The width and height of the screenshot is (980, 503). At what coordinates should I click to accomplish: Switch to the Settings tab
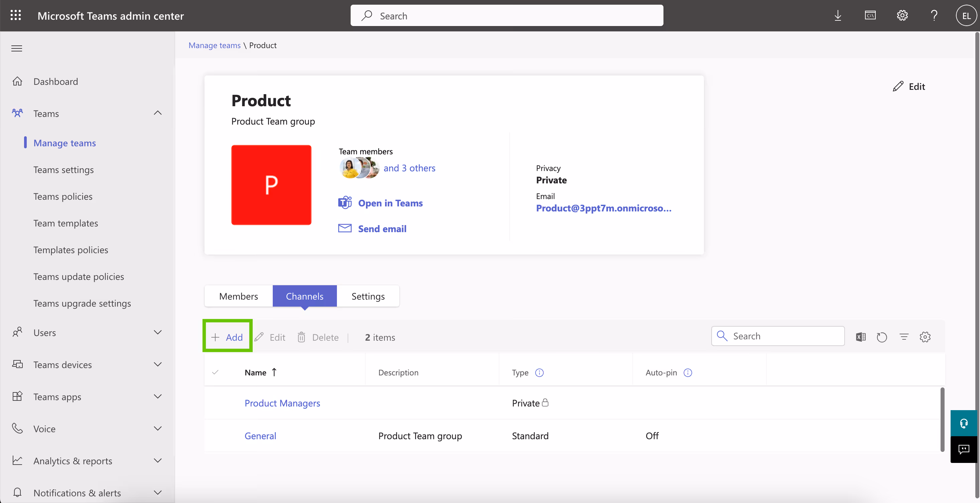[368, 296]
